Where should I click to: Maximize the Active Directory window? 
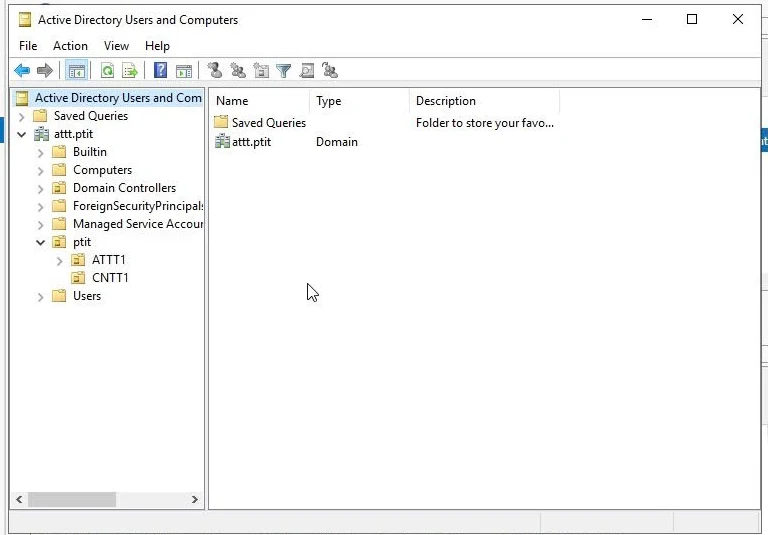coord(692,20)
